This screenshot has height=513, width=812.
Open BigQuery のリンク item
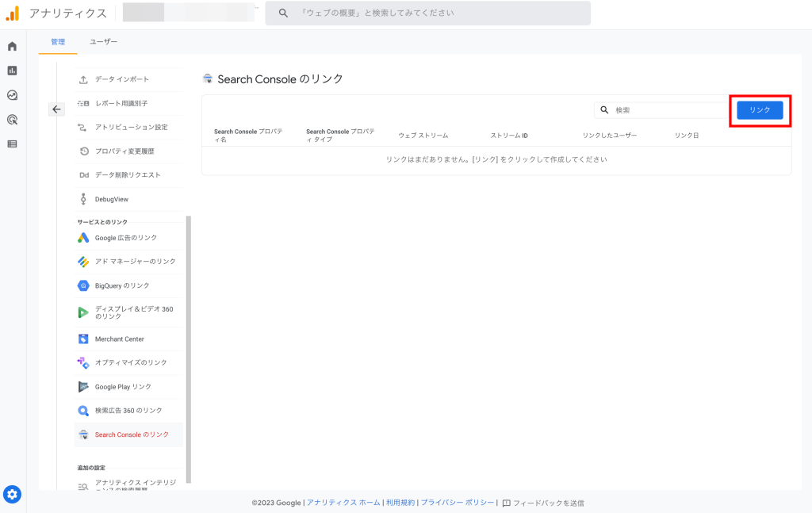click(128, 285)
